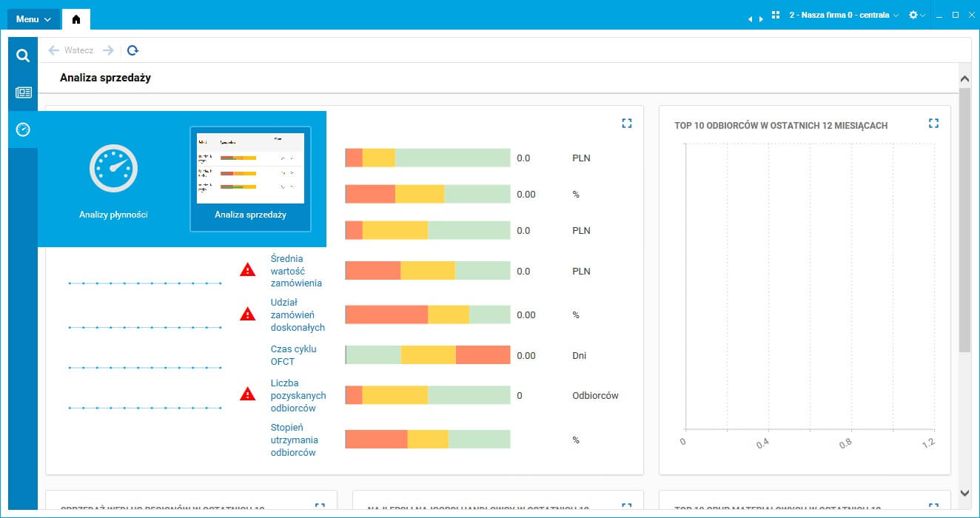The height and width of the screenshot is (518, 980).
Task: Select next window arrow in title bar
Action: pos(760,19)
